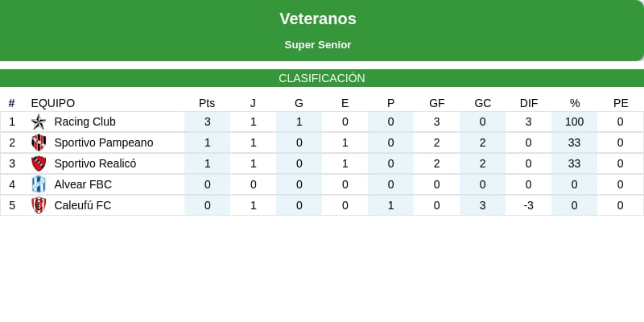Click the Sportivo Realicó team crest
The width and height of the screenshot is (644, 322).
pos(39,163)
